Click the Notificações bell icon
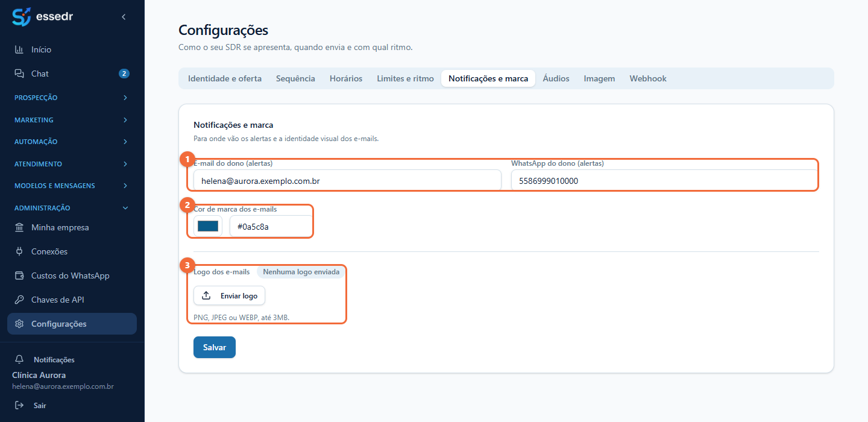This screenshot has height=422, width=868. 19,359
